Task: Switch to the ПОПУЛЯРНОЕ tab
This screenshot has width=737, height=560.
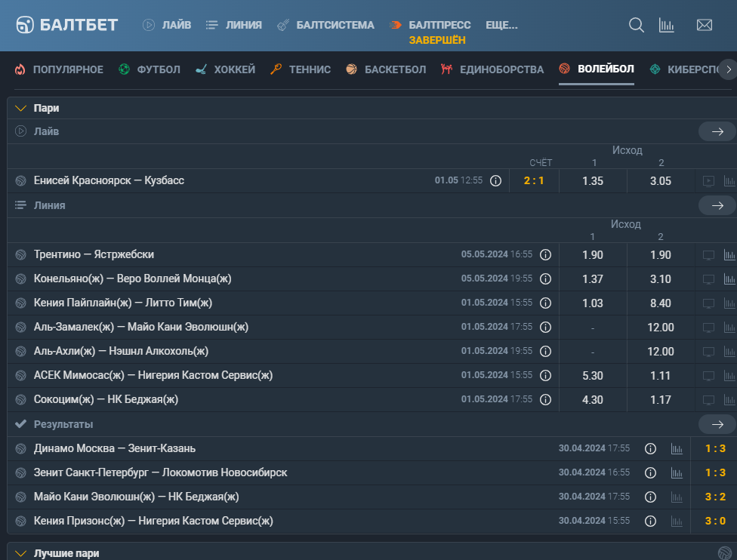Action: 59,69
